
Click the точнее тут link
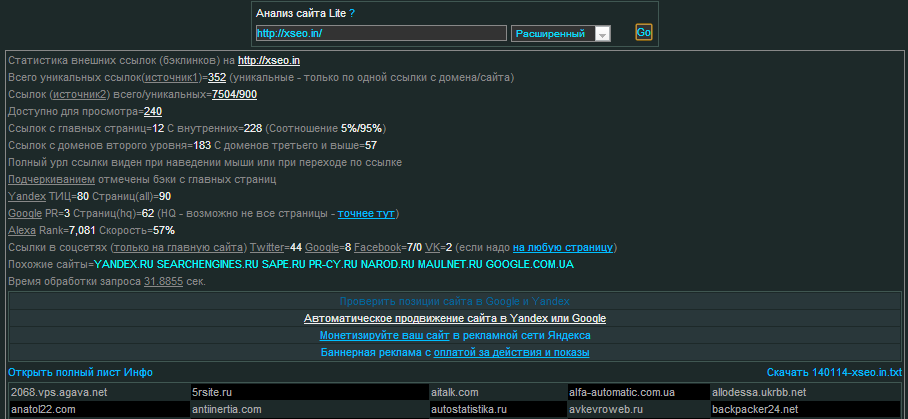367,213
